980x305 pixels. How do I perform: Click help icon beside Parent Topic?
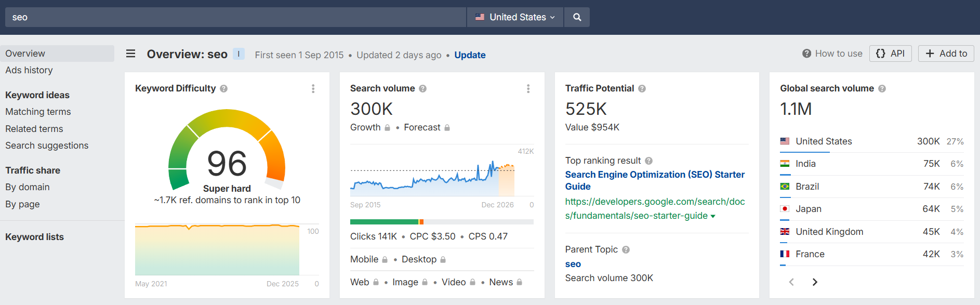coord(626,250)
